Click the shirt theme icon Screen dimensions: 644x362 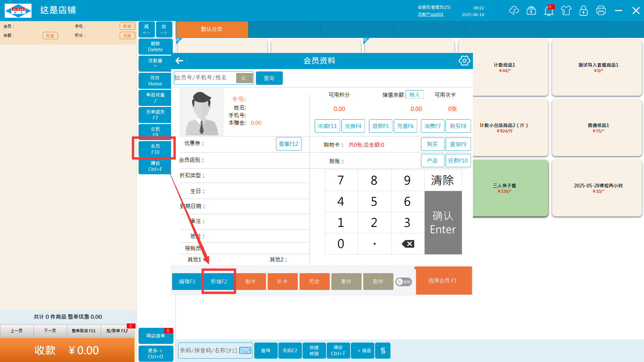click(566, 11)
